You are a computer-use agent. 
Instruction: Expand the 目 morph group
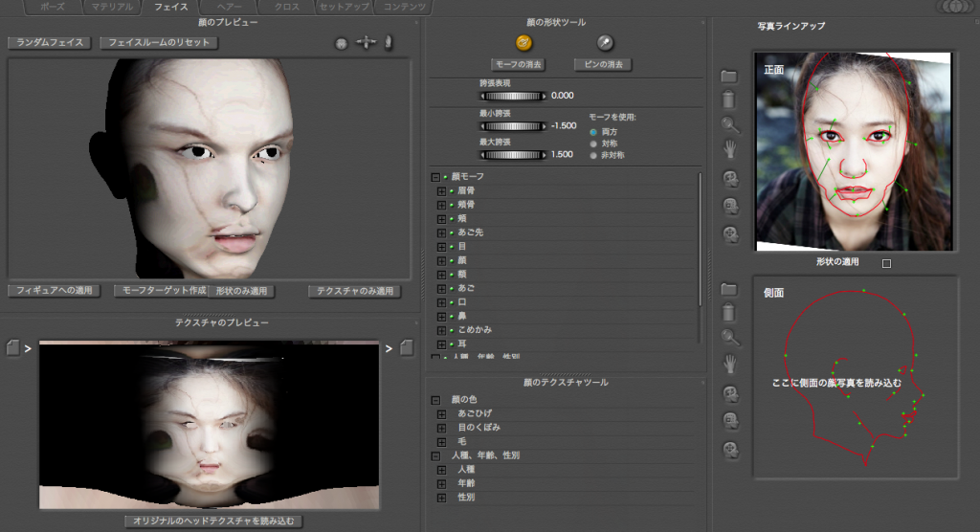(x=441, y=247)
